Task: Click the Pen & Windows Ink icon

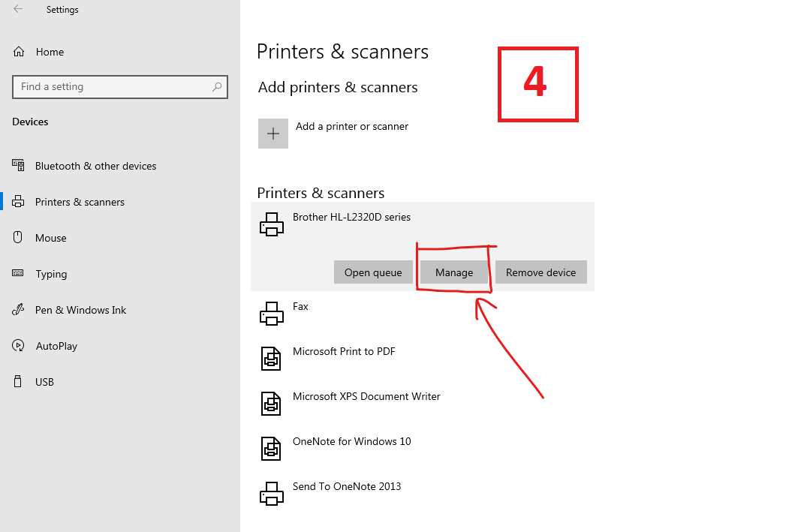Action: tap(18, 309)
